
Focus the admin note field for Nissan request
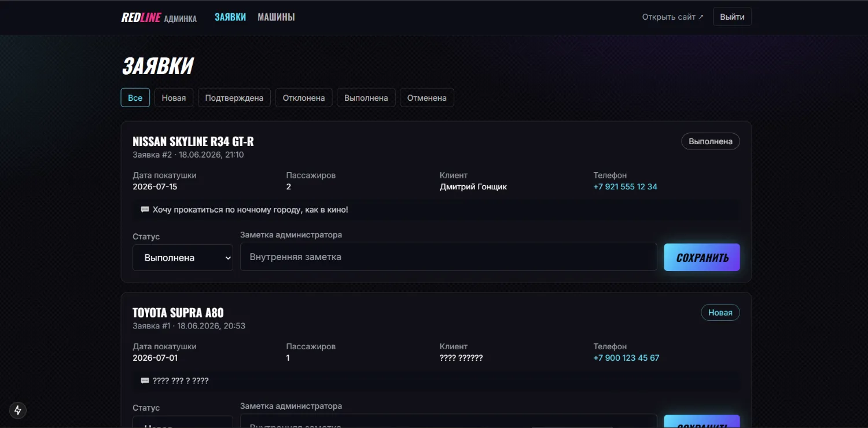pos(448,257)
